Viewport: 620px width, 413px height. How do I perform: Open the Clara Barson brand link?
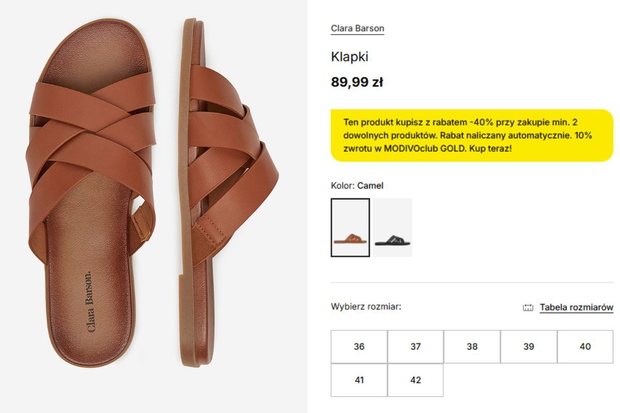(x=357, y=28)
